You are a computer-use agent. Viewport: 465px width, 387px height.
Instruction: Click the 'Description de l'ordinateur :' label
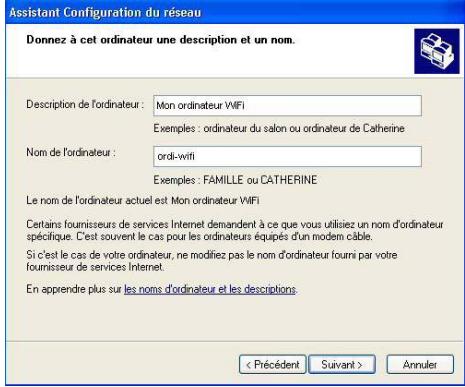tap(85, 104)
